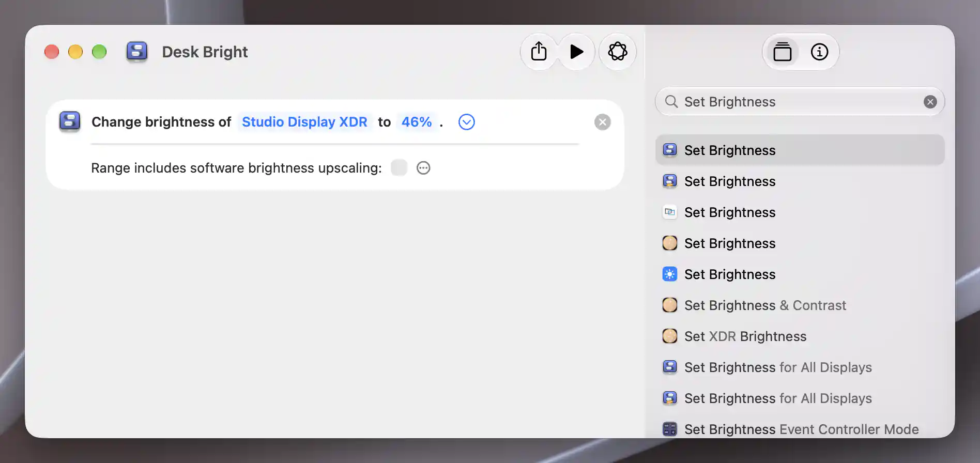Choose Set Brightness with the blue sun icon
This screenshot has height=463, width=980.
tap(800, 274)
